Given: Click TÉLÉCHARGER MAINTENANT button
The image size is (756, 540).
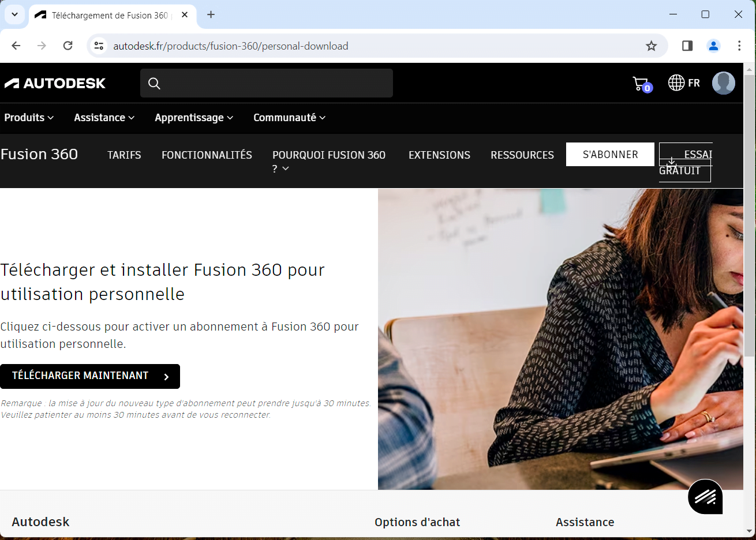Looking at the screenshot, I should (90, 376).
